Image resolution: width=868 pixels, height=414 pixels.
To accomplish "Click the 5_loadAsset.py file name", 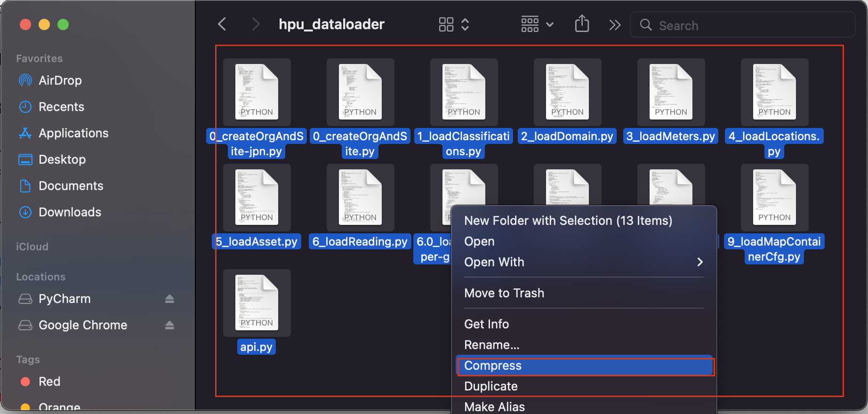I will pos(257,242).
